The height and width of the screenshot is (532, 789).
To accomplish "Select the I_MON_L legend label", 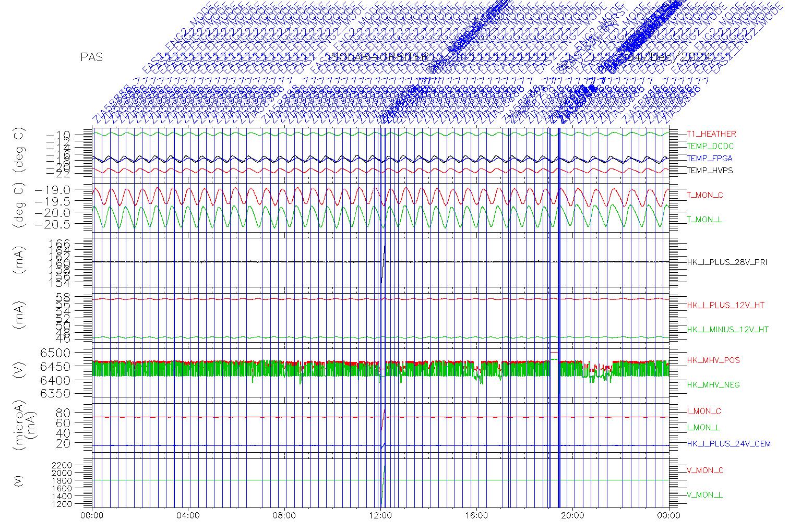I will pyautogui.click(x=703, y=428).
